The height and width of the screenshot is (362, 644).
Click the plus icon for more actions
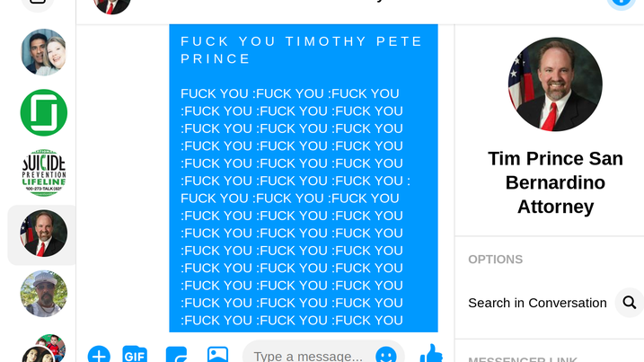tap(99, 355)
